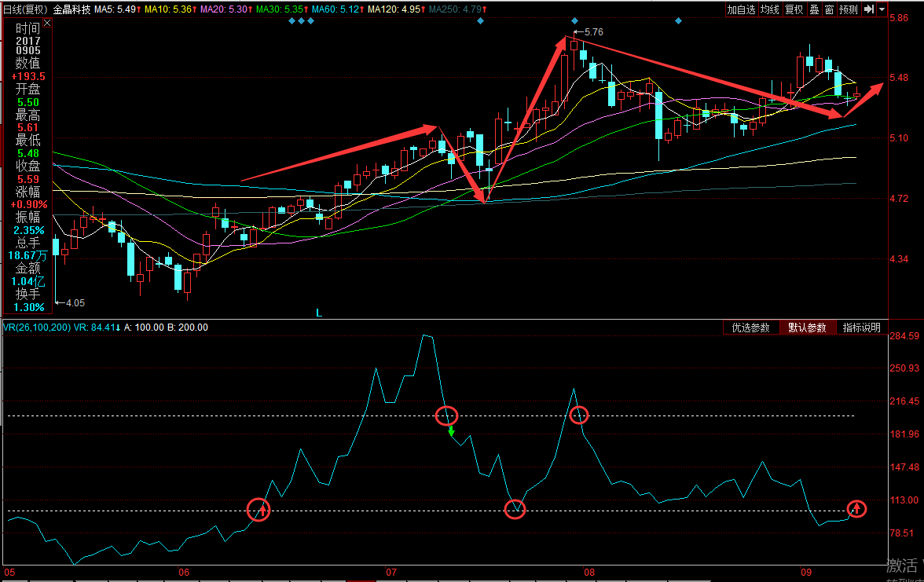This screenshot has width=924, height=582.
Task: Click the 2.35% 振幅 value
Action: (x=29, y=230)
